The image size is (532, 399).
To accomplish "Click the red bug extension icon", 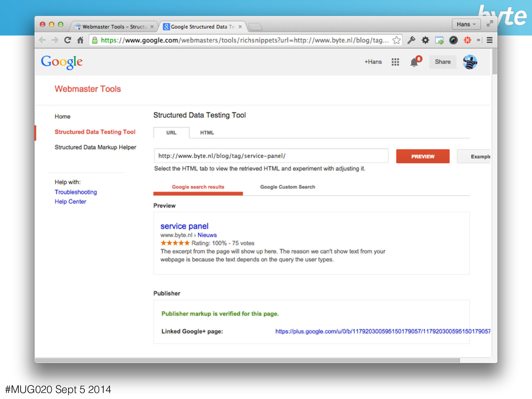I will pos(467,40).
